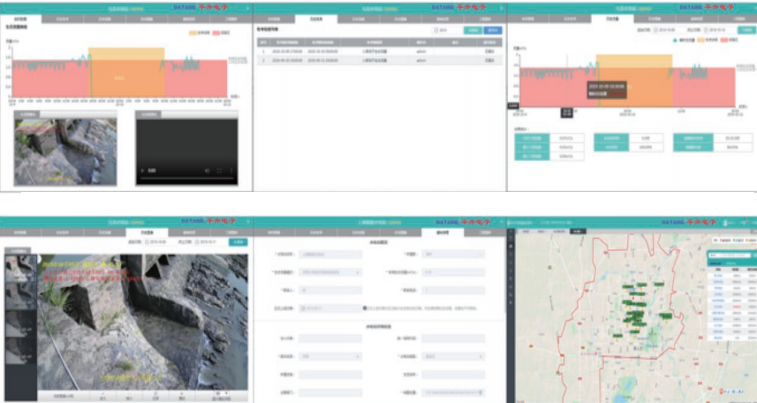Select the top thumbnail in the photo sidebar
Screen dimensions: 757x403
[x=19, y=267]
